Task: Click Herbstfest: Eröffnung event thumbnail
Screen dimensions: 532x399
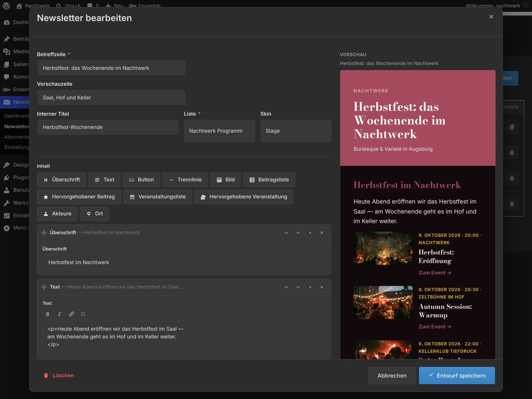Action: [x=383, y=248]
